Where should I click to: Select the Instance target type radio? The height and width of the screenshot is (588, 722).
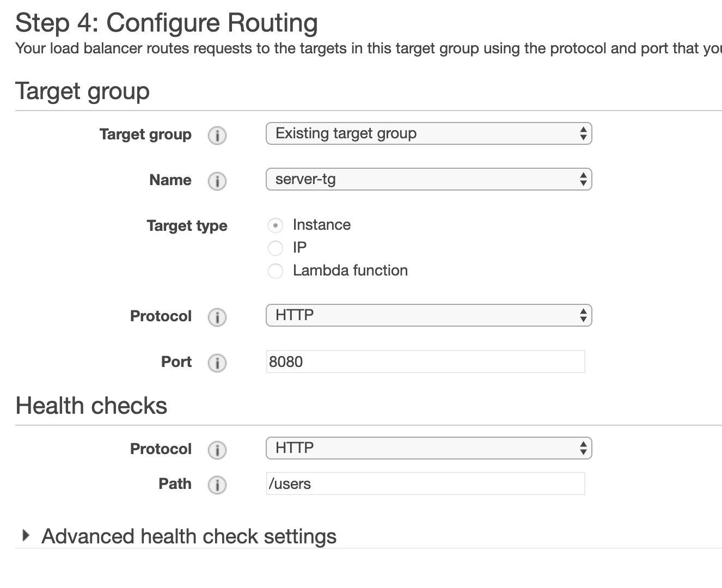click(276, 225)
